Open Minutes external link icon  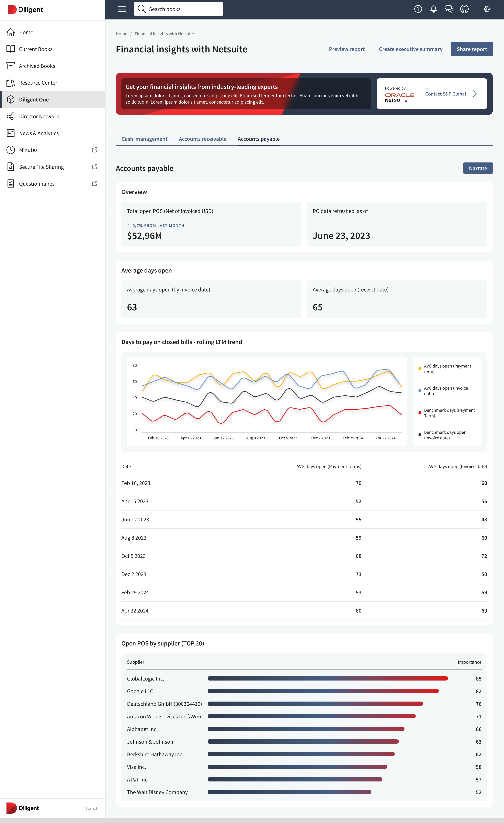95,150
